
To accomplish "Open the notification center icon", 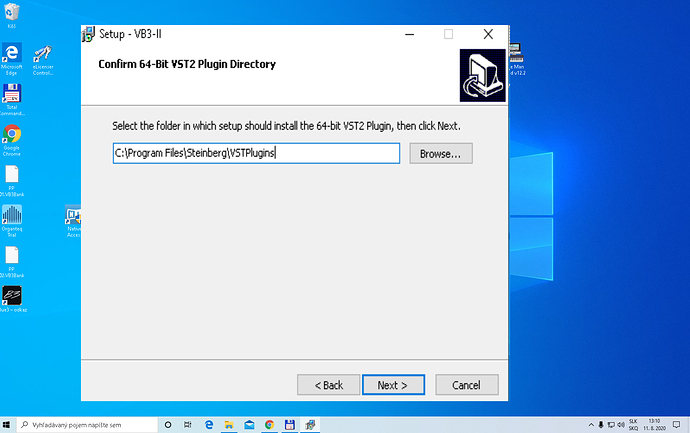I will pos(676,425).
